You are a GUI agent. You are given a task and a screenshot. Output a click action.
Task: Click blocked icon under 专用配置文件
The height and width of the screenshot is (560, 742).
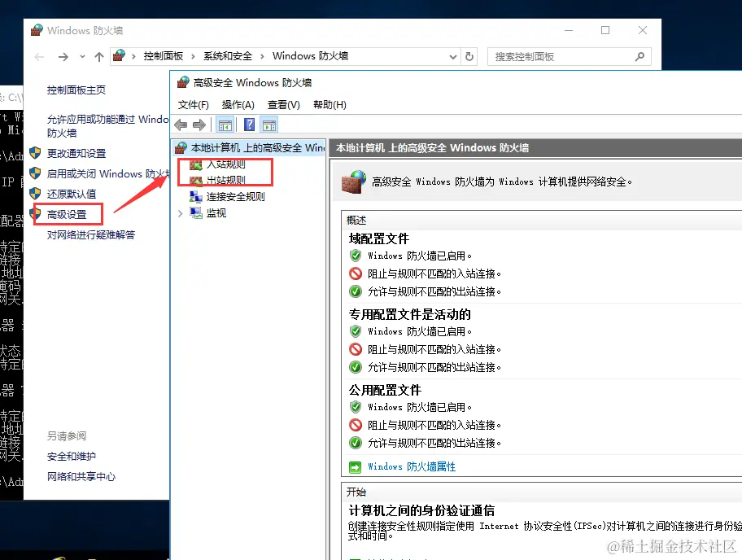tap(356, 349)
